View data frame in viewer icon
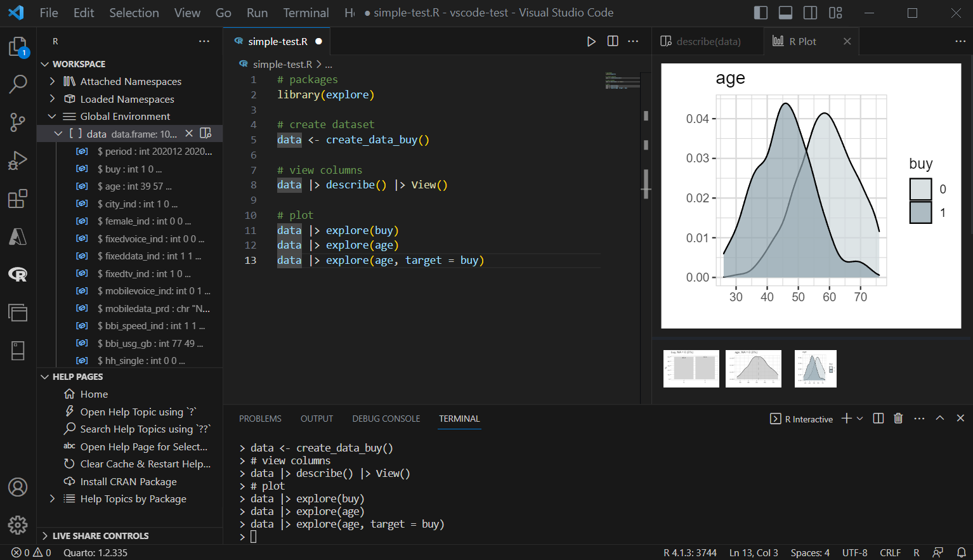 206,133
